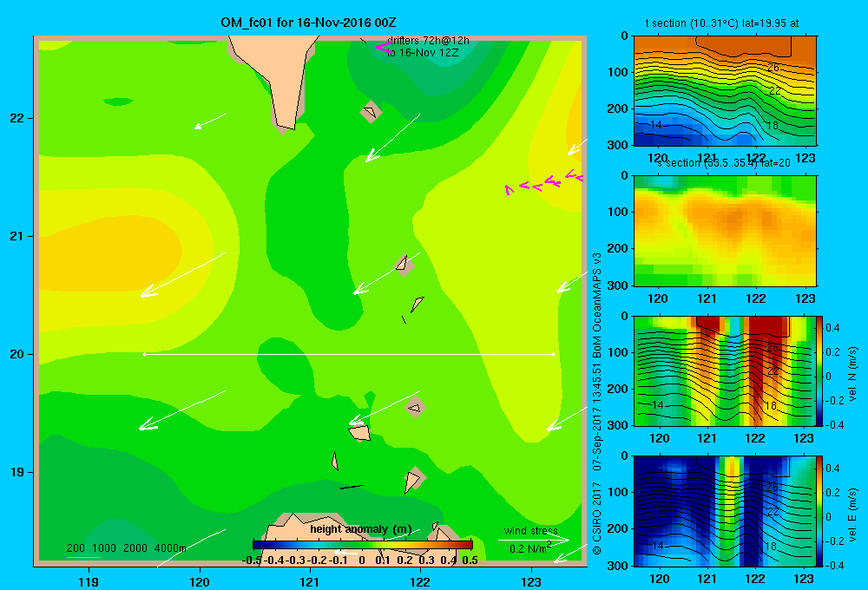868x590 pixels.
Task: Click latitude label 19 on main map
Action: pyautogui.click(x=17, y=472)
